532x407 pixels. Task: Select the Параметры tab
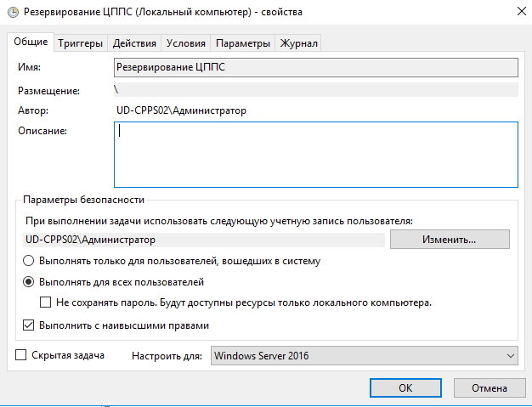243,43
